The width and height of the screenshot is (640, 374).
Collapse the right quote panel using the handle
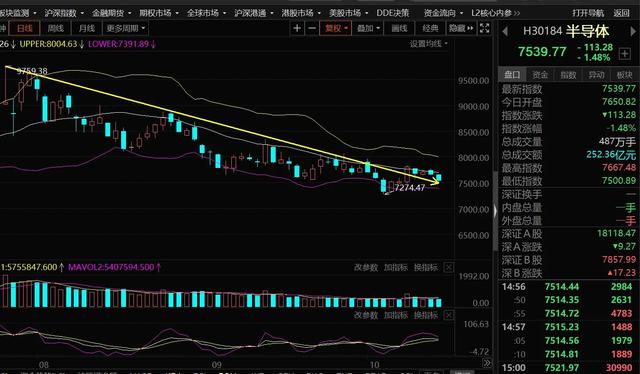click(496, 211)
